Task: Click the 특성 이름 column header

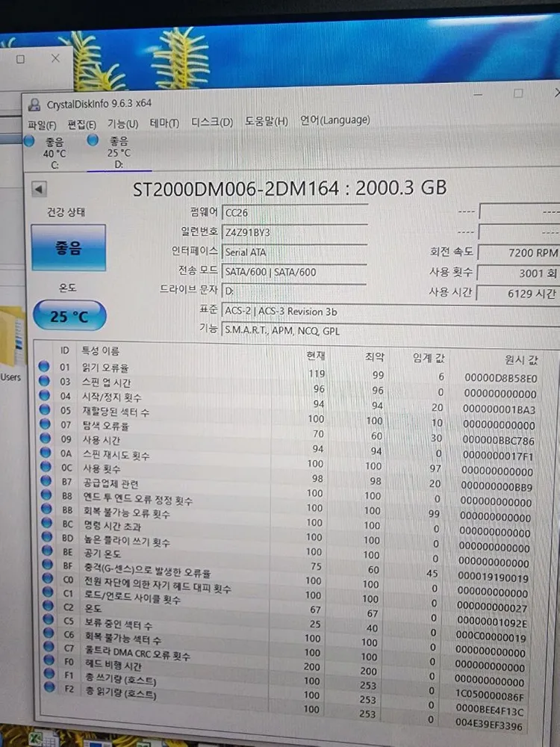Action: [x=101, y=351]
